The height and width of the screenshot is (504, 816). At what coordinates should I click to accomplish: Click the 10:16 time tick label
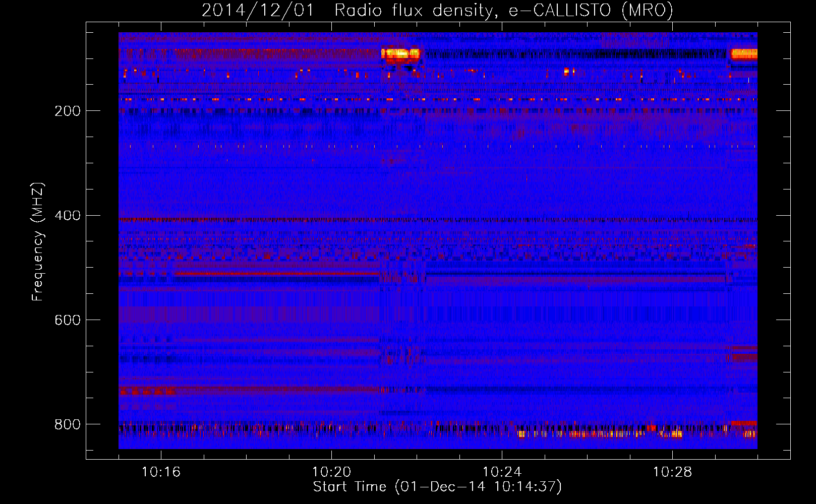(161, 472)
